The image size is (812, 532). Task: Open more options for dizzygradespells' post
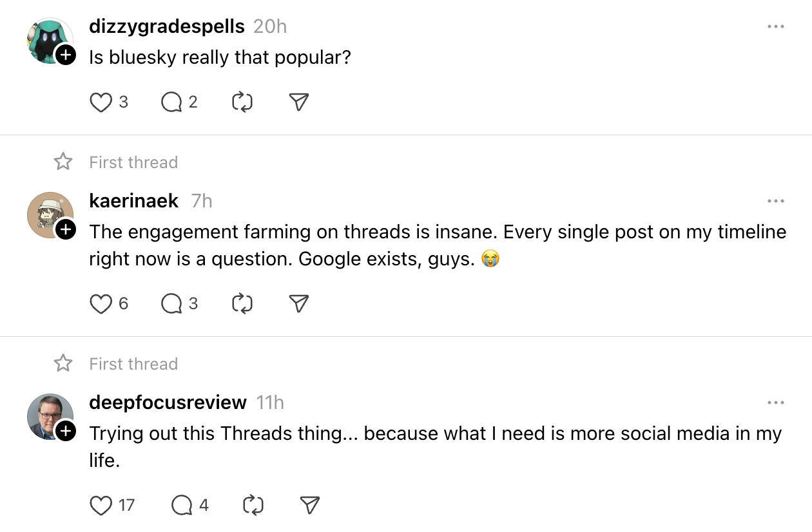pyautogui.click(x=775, y=27)
